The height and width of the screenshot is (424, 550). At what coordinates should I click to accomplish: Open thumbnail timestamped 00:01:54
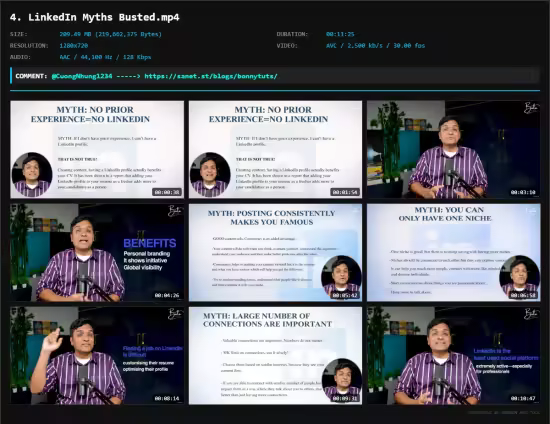(x=275, y=150)
